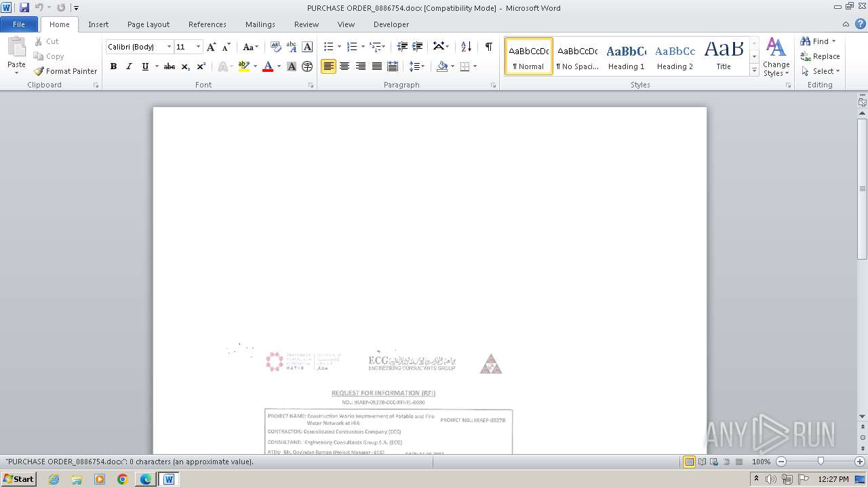Click the Character Border icon

point(307,47)
